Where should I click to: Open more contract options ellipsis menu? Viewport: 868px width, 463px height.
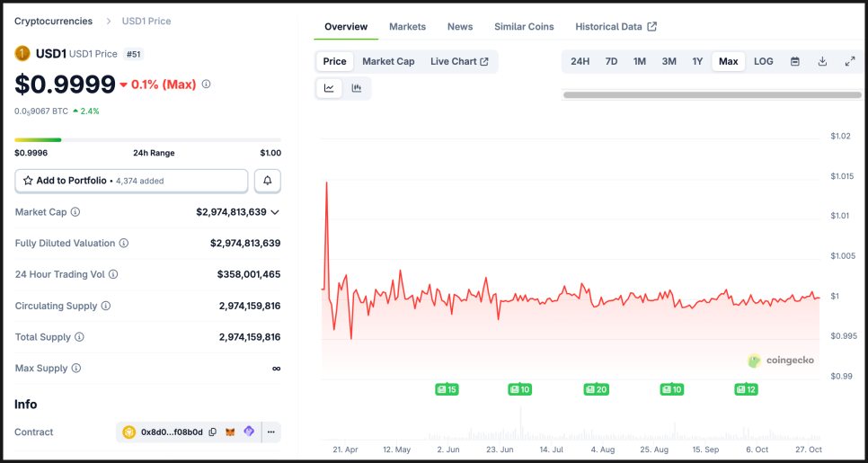pyautogui.click(x=270, y=432)
